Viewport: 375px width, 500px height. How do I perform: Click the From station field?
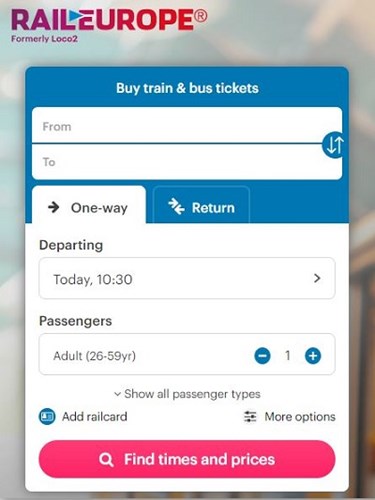(x=187, y=125)
